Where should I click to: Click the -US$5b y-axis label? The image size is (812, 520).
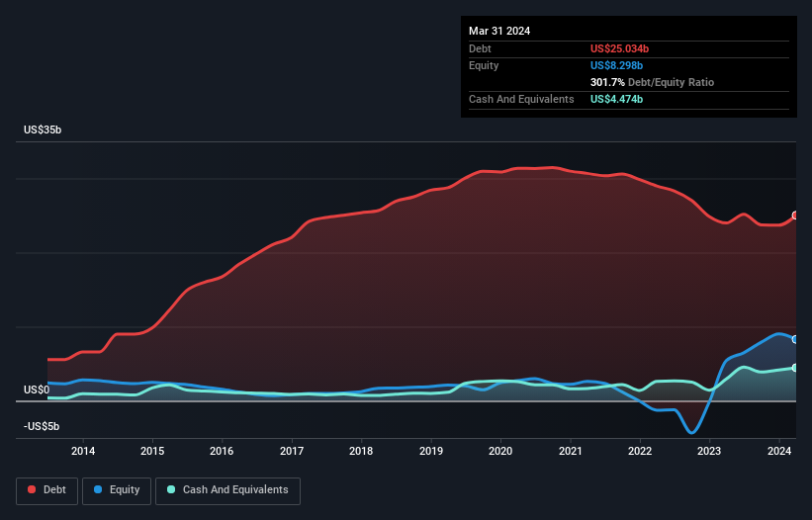pyautogui.click(x=42, y=426)
